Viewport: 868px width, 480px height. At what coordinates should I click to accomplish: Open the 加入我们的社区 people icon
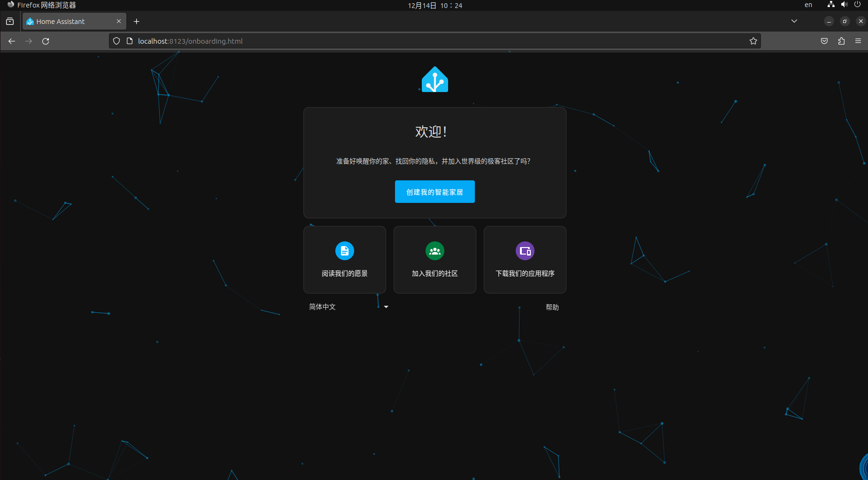pyautogui.click(x=435, y=251)
